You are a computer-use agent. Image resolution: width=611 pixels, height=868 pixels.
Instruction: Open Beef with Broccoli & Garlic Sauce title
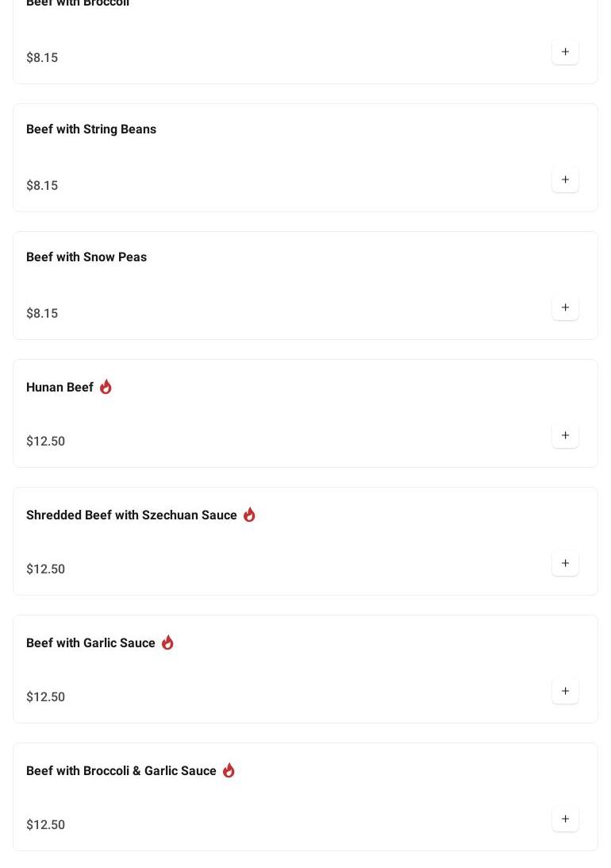coord(121,770)
